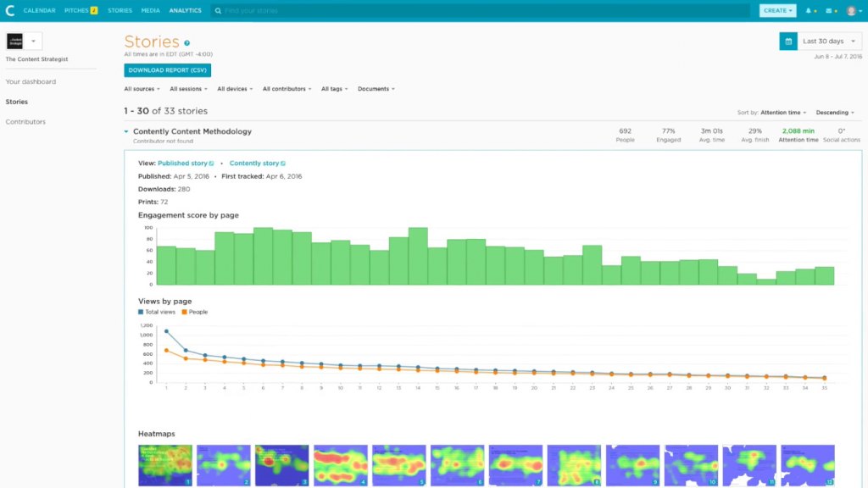
Task: Collapse the Contently Content Methodology row
Action: tap(126, 131)
